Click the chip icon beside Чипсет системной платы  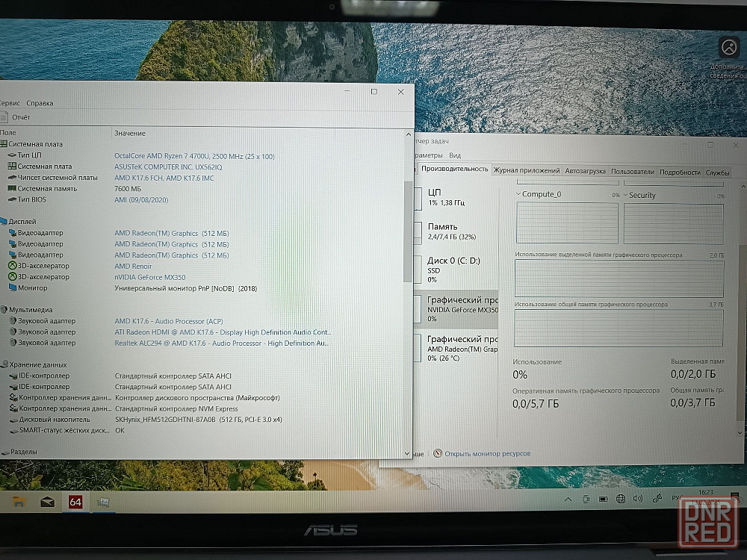pyautogui.click(x=12, y=178)
